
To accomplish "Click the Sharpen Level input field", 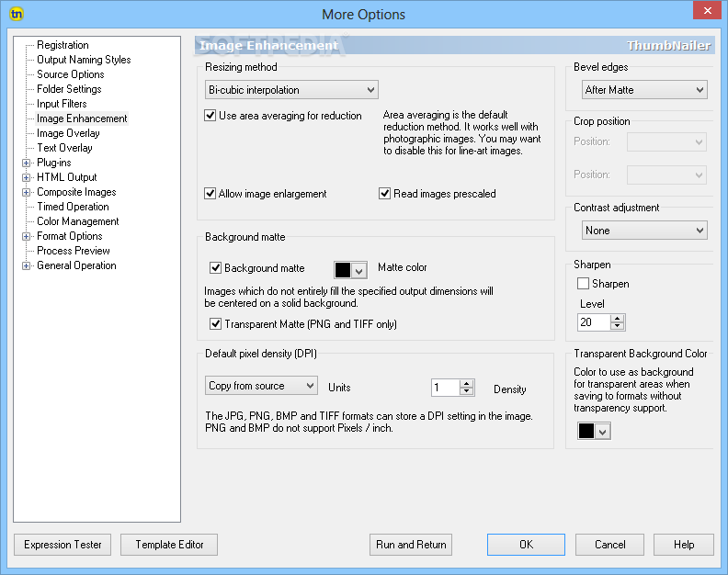I will pyautogui.click(x=595, y=322).
